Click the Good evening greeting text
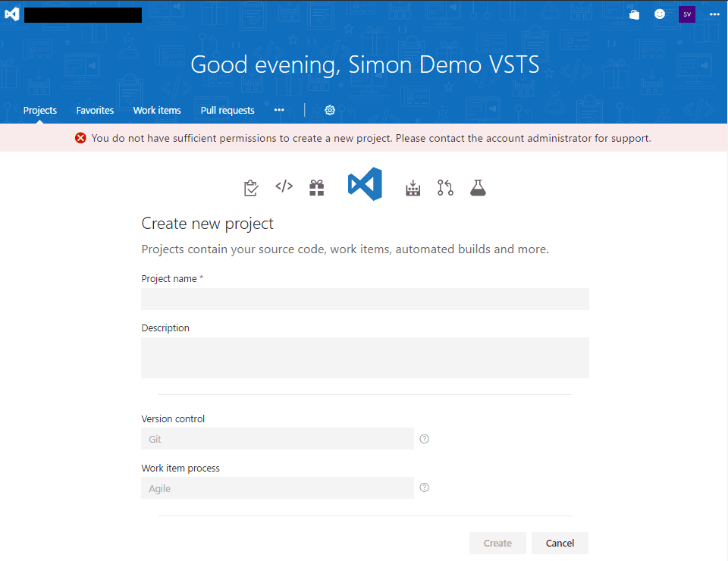Viewport: 728px width, 561px height. (365, 64)
